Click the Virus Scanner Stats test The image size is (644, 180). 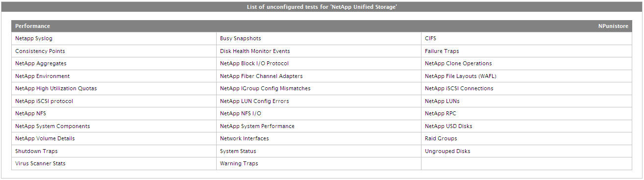point(40,163)
